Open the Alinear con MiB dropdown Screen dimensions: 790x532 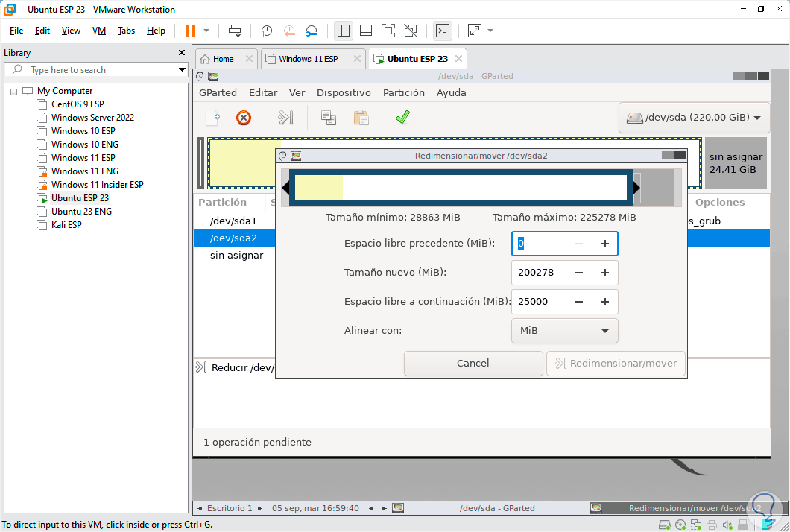[x=564, y=331]
